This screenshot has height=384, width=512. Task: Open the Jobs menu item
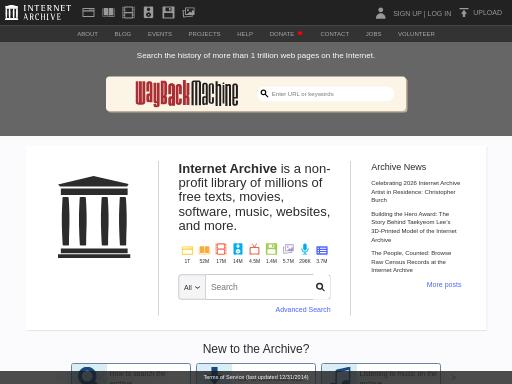[373, 34]
